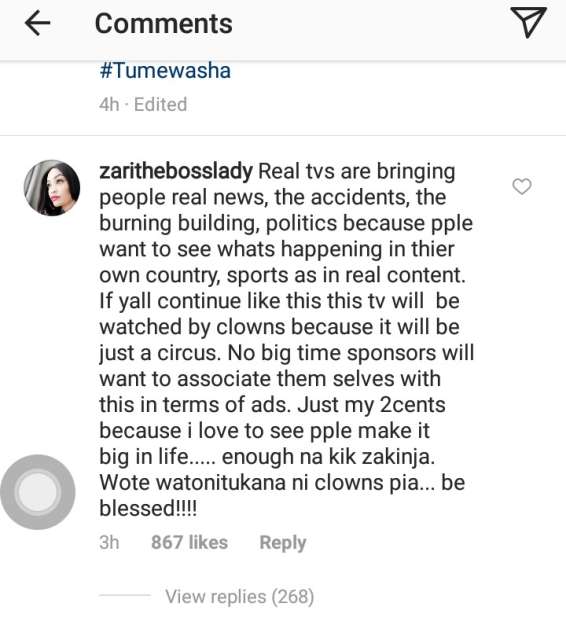Reply to zarithebosslady's comment
This screenshot has height=640, width=566.
pos(282,543)
